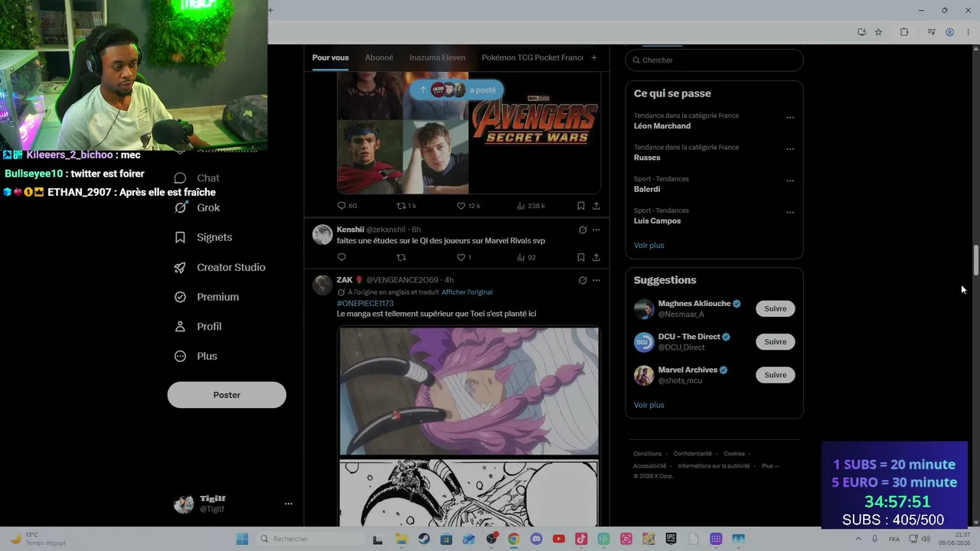Open Creator Studio in the sidebar
980x551 pixels.
click(220, 268)
